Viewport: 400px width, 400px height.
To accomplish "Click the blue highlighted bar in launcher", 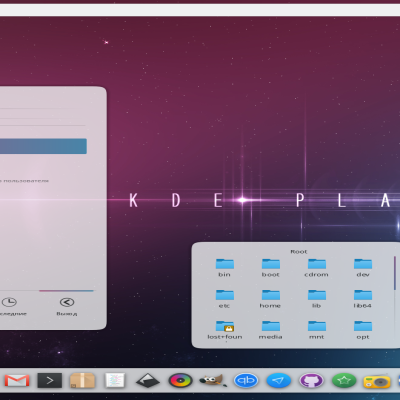I will click(x=43, y=146).
